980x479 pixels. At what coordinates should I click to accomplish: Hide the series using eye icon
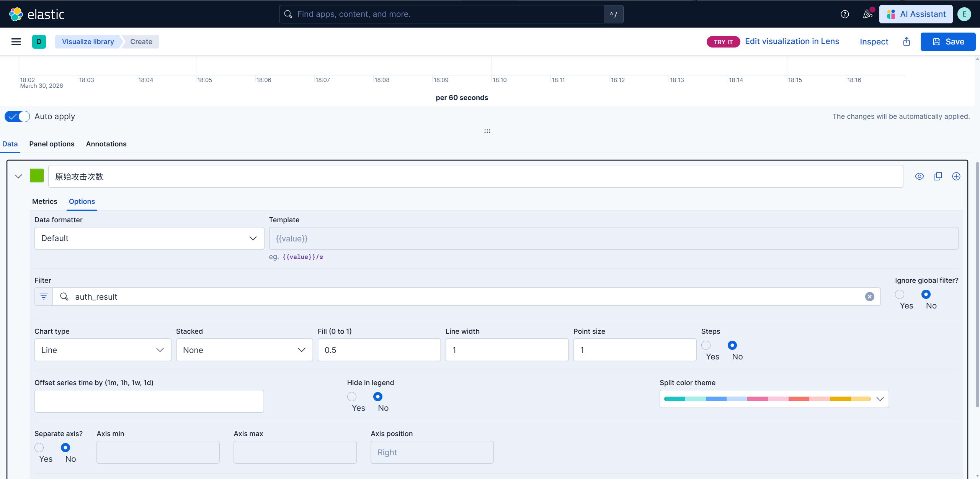[x=920, y=176]
